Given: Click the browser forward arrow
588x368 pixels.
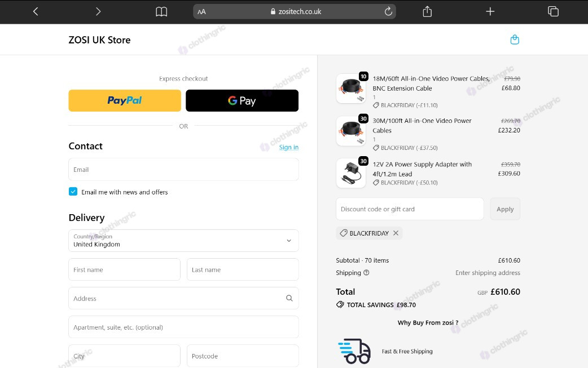Looking at the screenshot, I should tap(98, 12).
